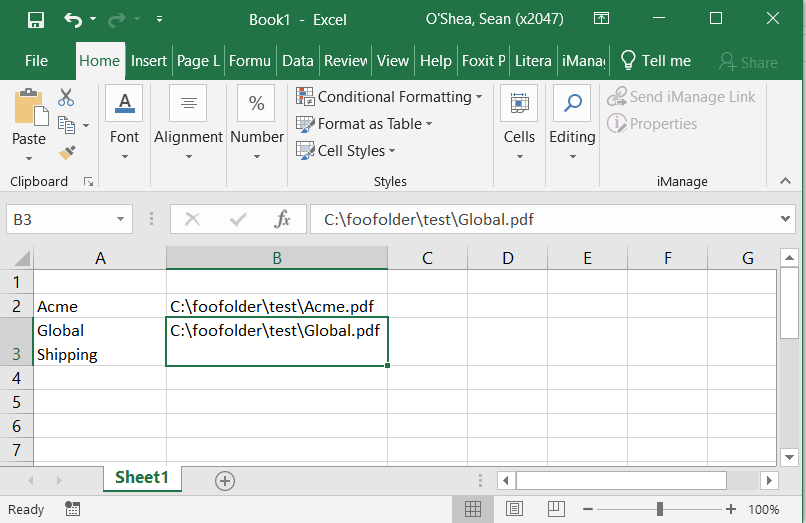
Task: Cut selection with the scissors icon
Action: click(x=66, y=97)
